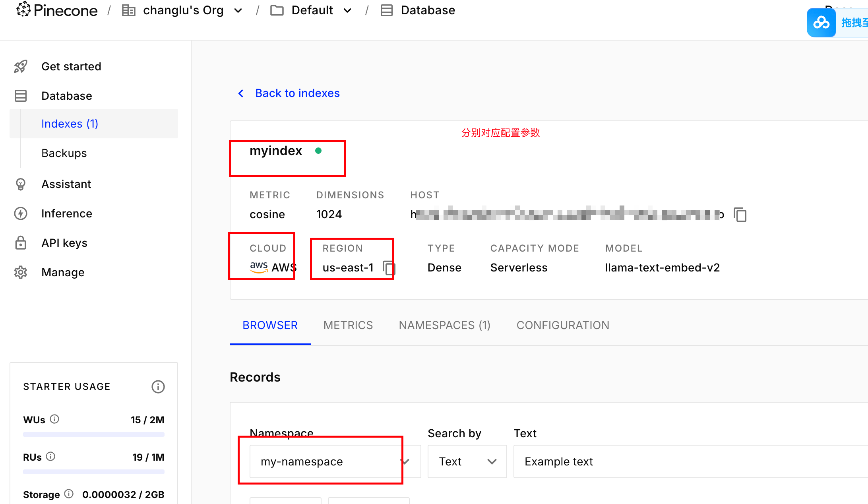The height and width of the screenshot is (504, 868).
Task: Open Indexes (1) in sidebar
Action: (x=94, y=124)
